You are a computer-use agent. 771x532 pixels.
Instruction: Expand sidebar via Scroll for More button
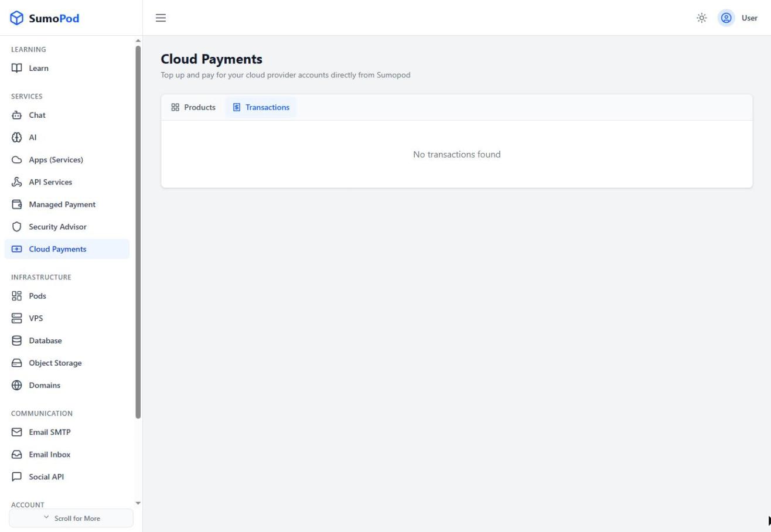click(71, 518)
